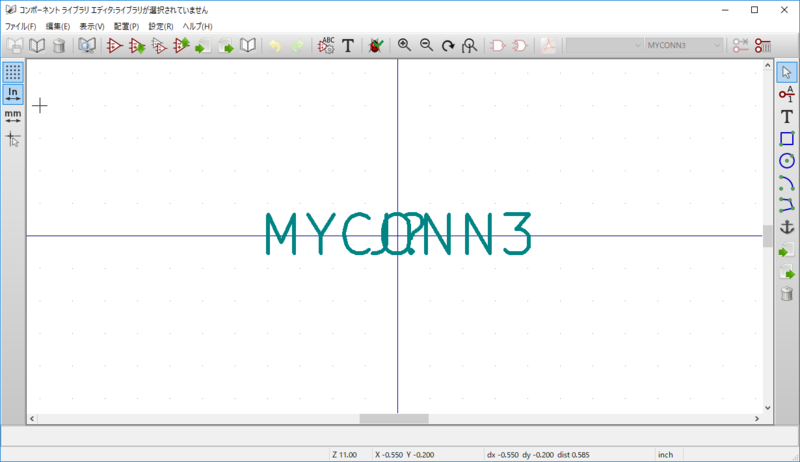Click the 'X -0.550 Y -0.200' coordinates text

pos(405,454)
